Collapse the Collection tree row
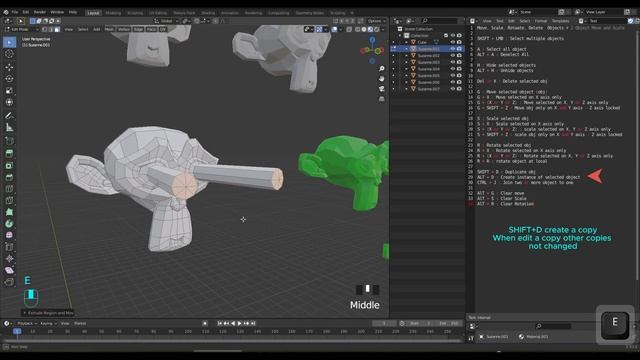 click(400, 36)
